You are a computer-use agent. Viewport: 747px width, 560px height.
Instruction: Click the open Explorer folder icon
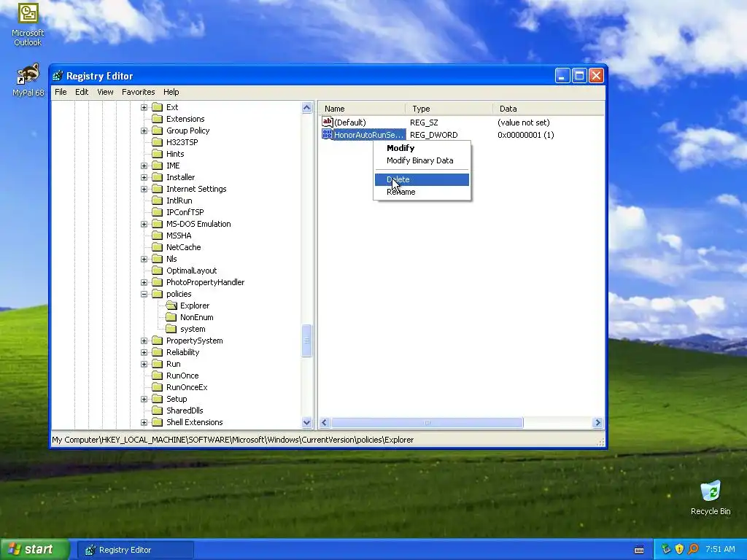(171, 306)
